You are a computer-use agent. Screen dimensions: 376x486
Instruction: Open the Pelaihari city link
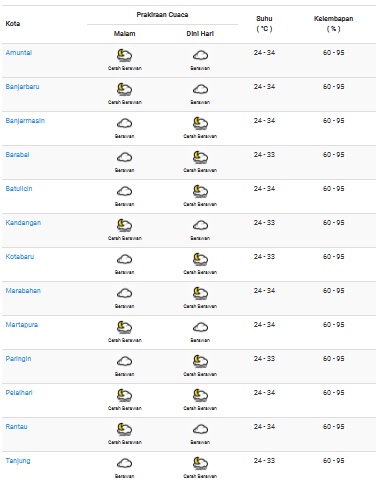(x=19, y=393)
